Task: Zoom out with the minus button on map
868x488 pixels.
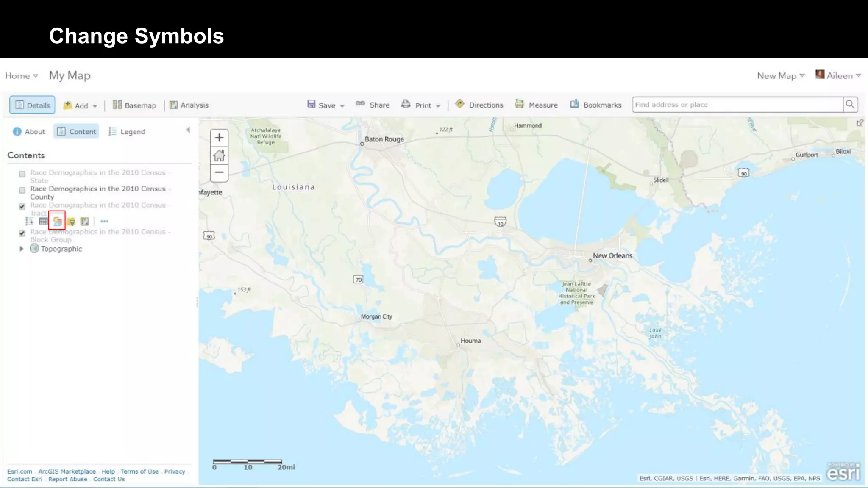Action: [x=219, y=172]
